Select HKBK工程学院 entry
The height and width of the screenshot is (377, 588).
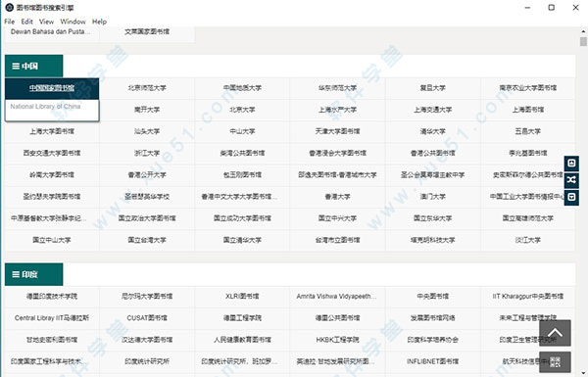[337, 340]
